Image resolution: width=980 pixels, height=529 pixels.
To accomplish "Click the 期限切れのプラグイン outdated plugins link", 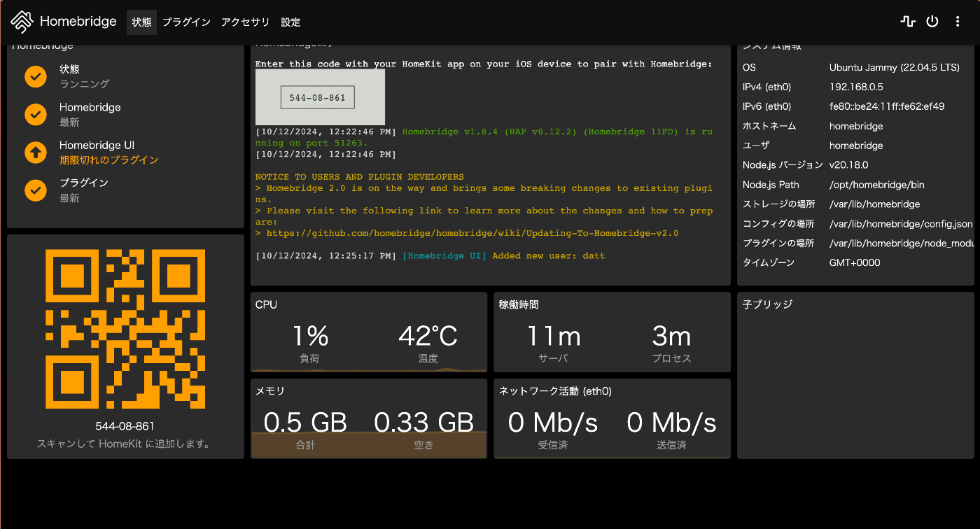I will point(108,160).
